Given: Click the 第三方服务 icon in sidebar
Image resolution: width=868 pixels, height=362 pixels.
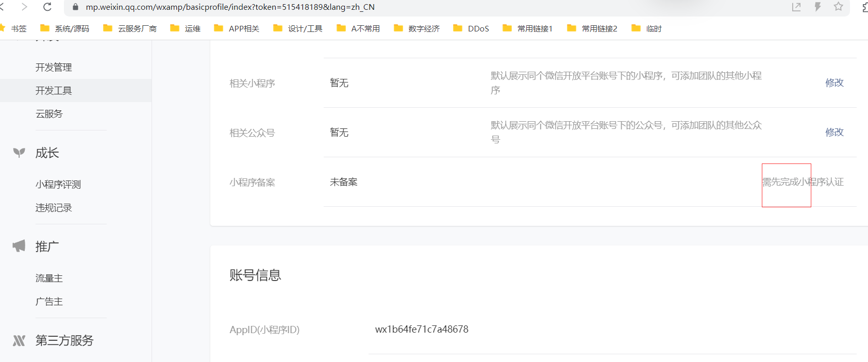Looking at the screenshot, I should (x=19, y=340).
